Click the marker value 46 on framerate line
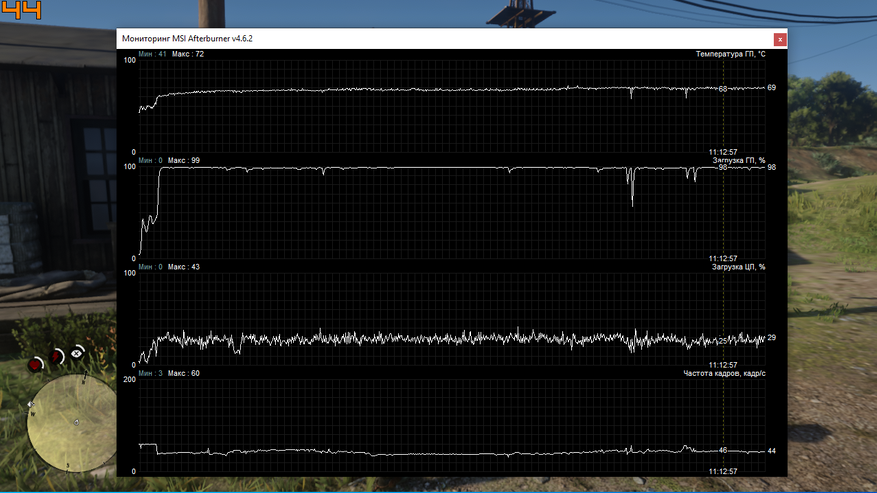This screenshot has height=493, width=877. click(x=723, y=450)
